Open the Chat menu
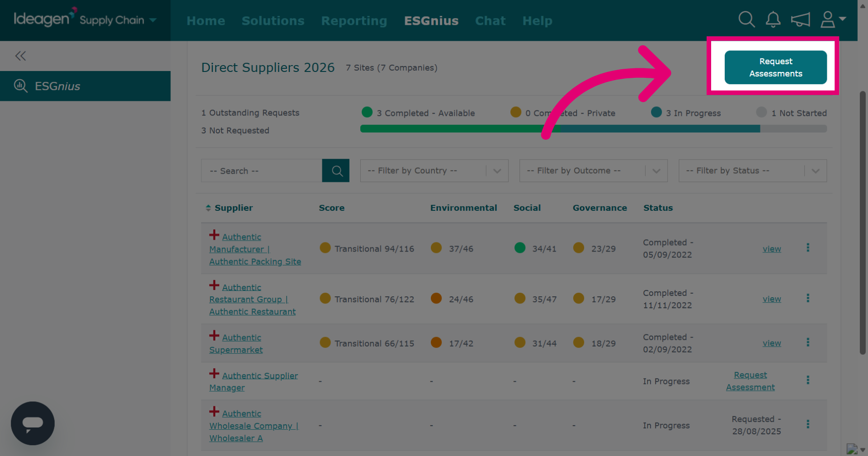The width and height of the screenshot is (868, 456). [x=491, y=21]
